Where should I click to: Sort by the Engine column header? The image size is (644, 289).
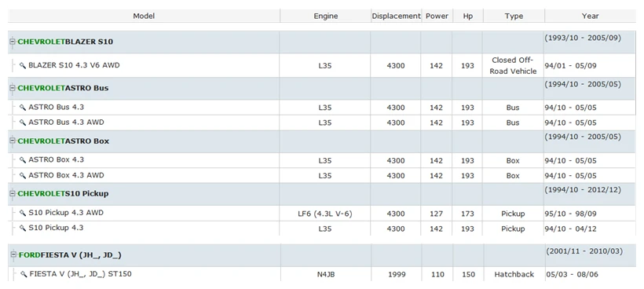[x=326, y=16]
